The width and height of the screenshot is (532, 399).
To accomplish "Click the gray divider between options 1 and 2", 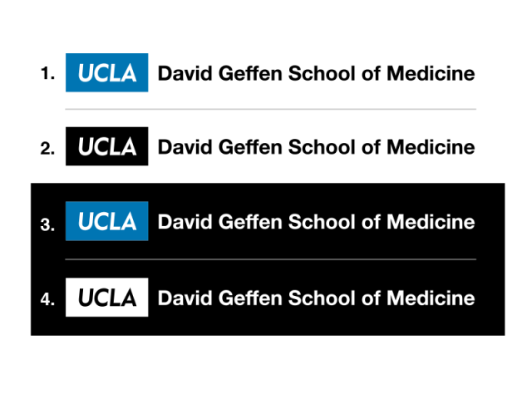I will pos(271,110).
